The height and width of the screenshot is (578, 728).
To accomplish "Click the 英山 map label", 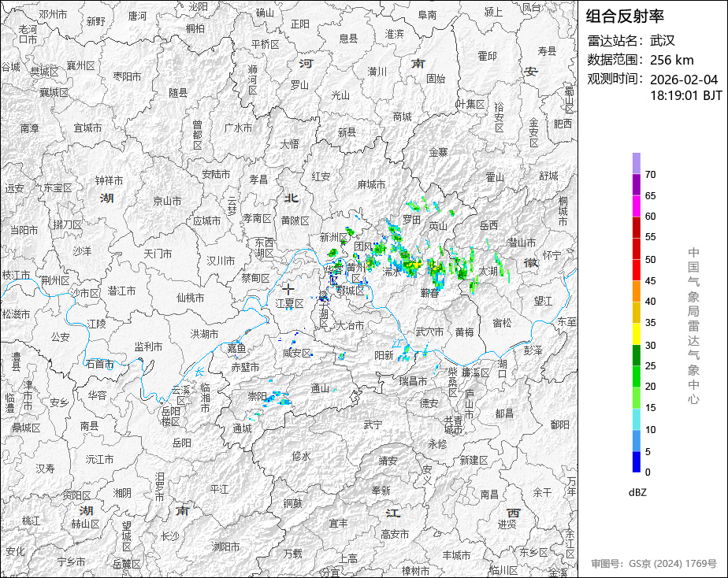I will pos(438,226).
